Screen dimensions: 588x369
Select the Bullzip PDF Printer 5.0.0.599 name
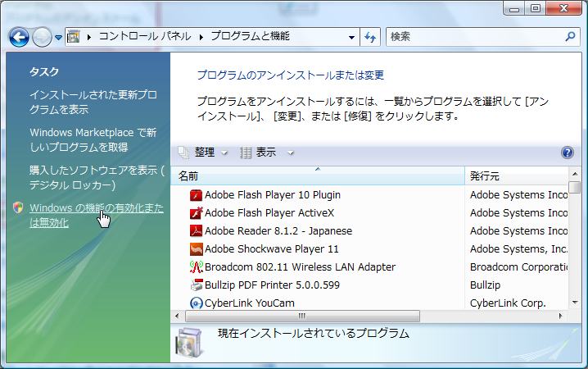point(272,285)
